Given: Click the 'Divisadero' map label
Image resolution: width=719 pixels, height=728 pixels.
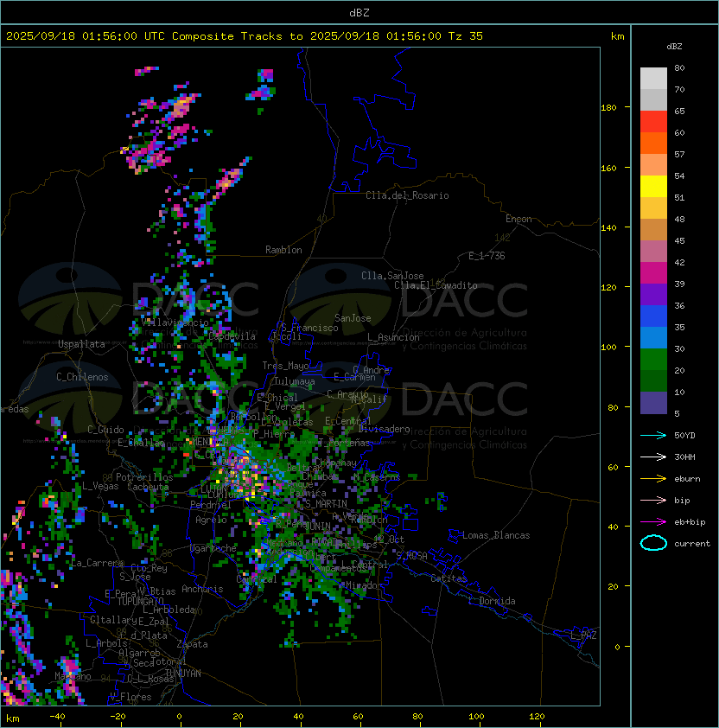Looking at the screenshot, I should (384, 429).
